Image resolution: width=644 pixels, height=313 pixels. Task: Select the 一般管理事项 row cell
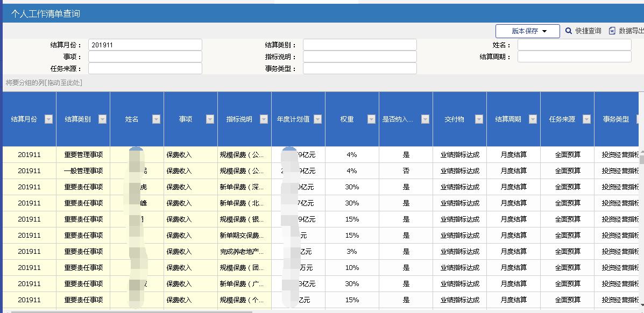[83, 171]
